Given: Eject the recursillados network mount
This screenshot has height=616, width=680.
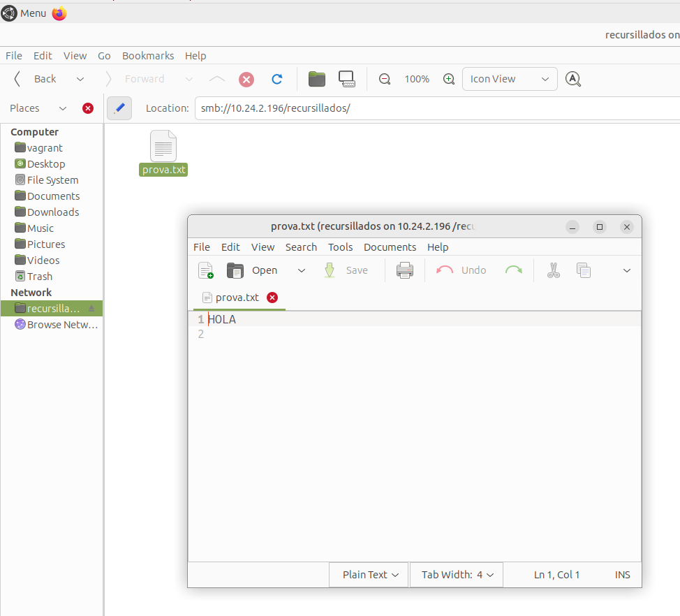Looking at the screenshot, I should 91,308.
